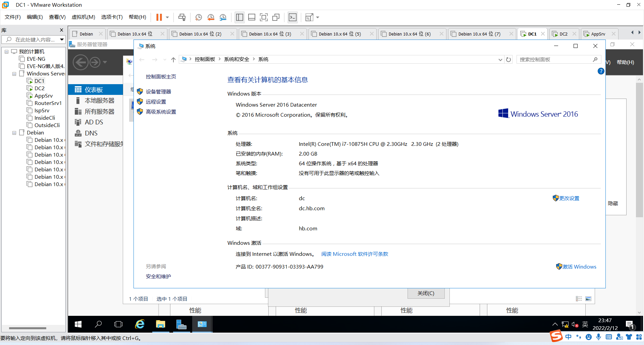Open Internet Explorer in the guest taskbar
The height and width of the screenshot is (345, 644).
point(140,324)
